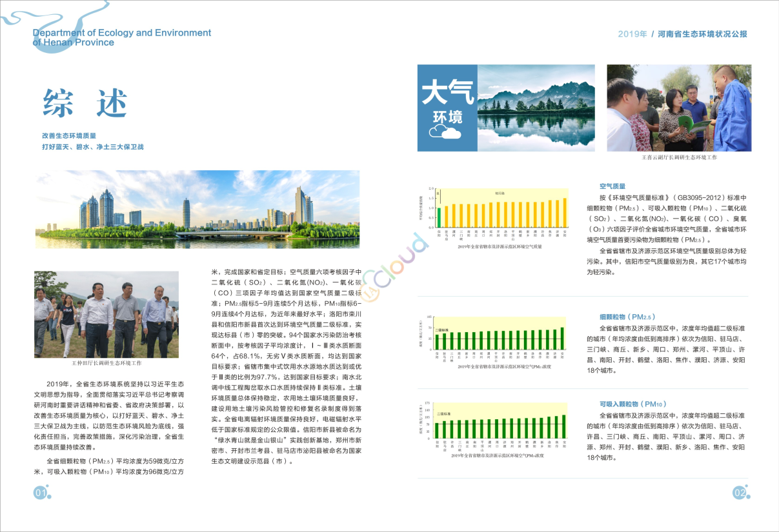Click the 轻污染 label in the yellow chart
Screen dimensions: 779x532
click(x=500, y=193)
